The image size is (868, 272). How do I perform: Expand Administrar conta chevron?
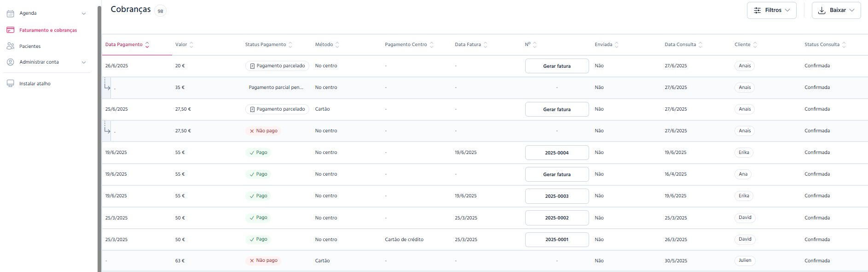84,62
